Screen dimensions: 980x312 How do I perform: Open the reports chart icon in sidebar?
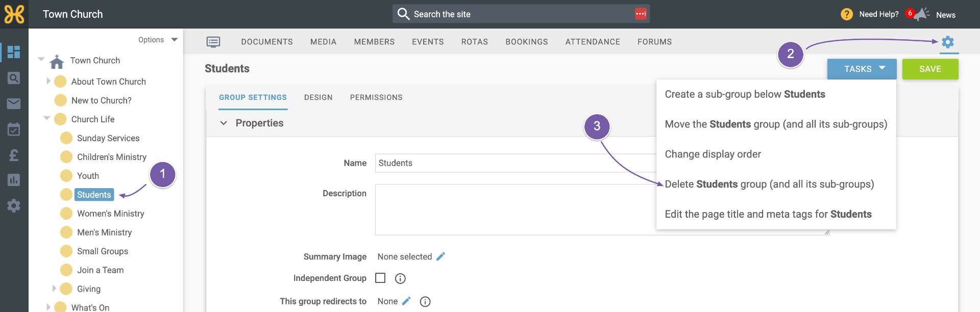(x=14, y=180)
